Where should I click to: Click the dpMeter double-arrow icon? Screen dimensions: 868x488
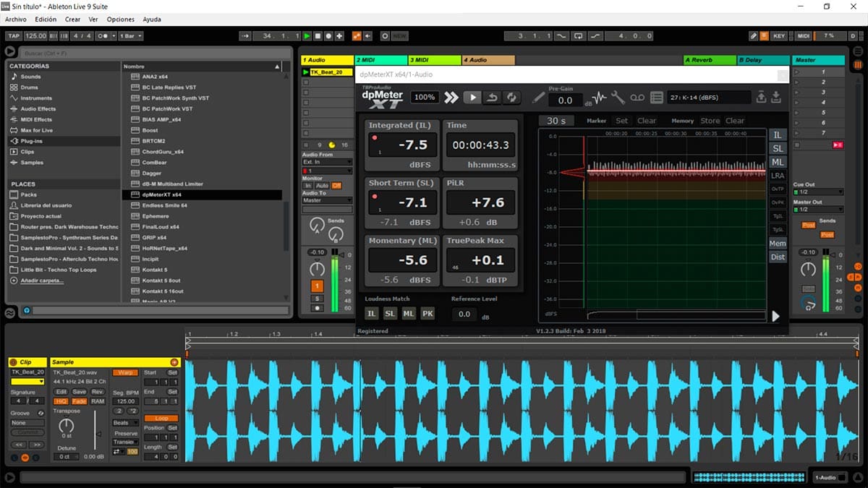[x=451, y=98]
